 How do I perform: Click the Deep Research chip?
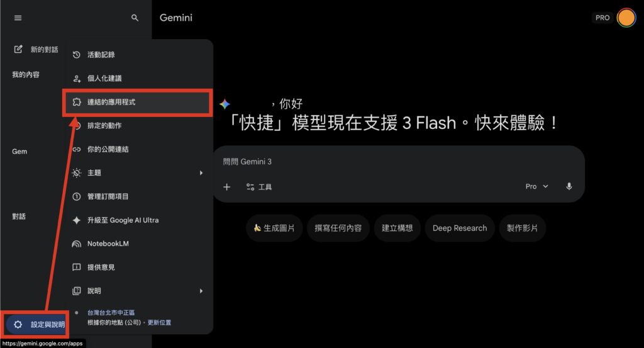pos(460,228)
